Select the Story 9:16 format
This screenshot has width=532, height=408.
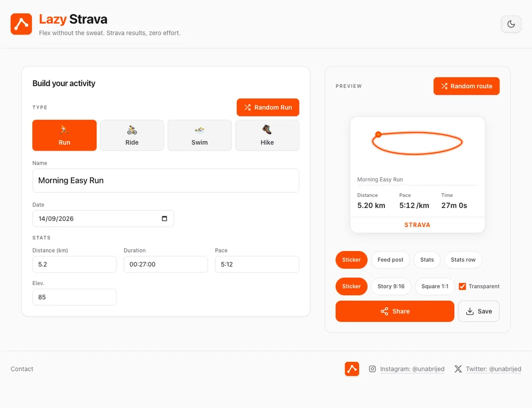pyautogui.click(x=391, y=286)
